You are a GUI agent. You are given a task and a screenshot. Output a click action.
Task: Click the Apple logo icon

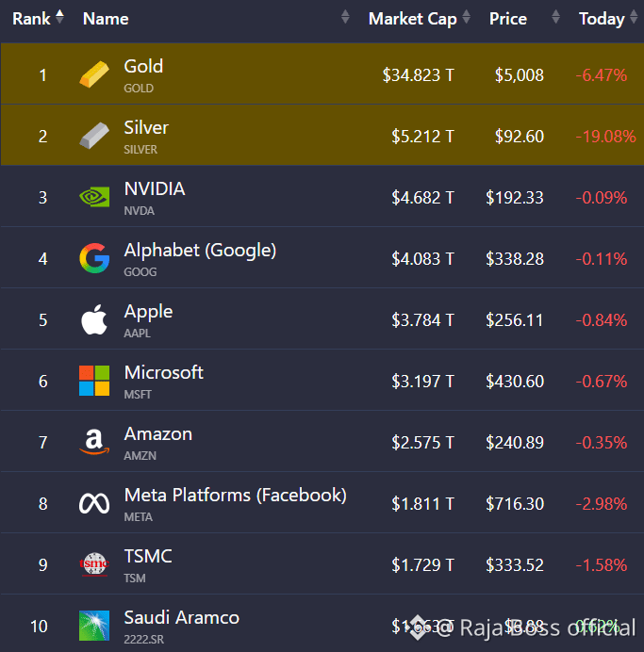pos(94,320)
